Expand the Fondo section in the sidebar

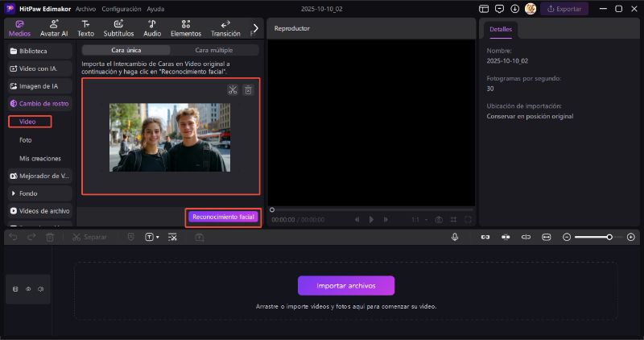coord(28,193)
